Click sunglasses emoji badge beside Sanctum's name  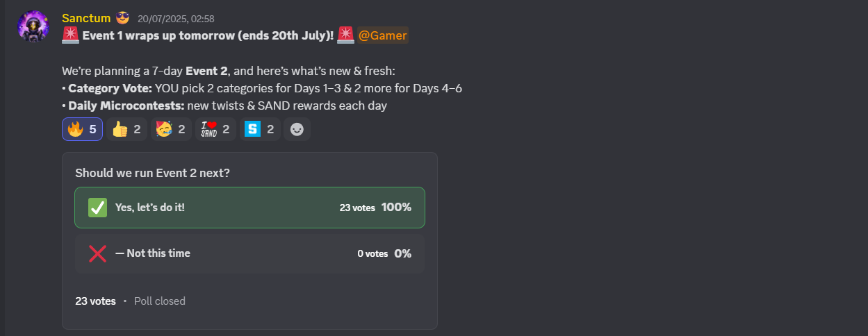123,18
